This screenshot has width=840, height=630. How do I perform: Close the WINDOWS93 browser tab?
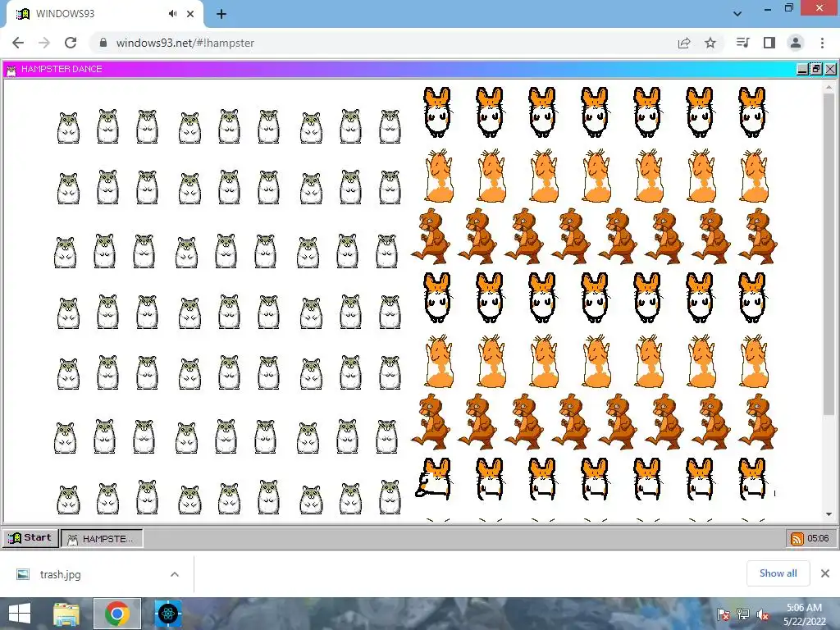click(190, 14)
